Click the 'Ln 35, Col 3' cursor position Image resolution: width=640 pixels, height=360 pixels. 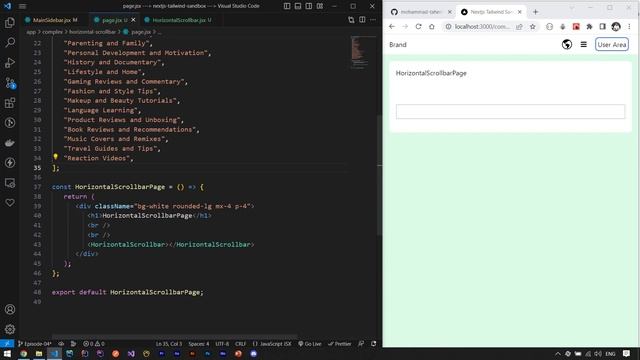click(169, 344)
